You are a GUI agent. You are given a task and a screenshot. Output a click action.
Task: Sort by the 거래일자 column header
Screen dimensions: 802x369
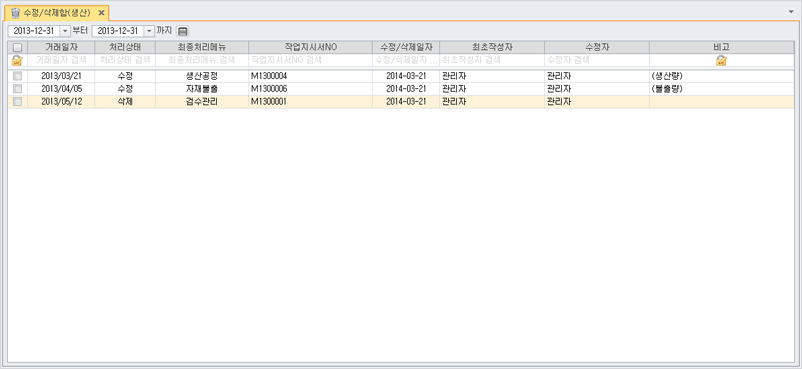coord(61,47)
